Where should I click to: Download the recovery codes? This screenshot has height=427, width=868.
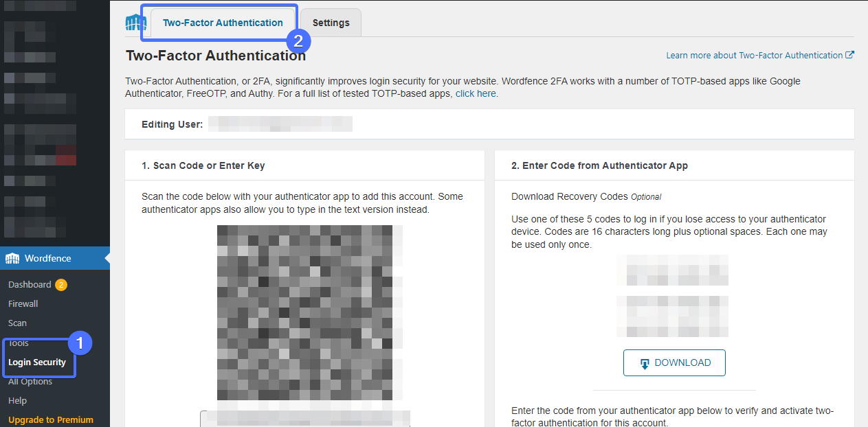pos(674,363)
